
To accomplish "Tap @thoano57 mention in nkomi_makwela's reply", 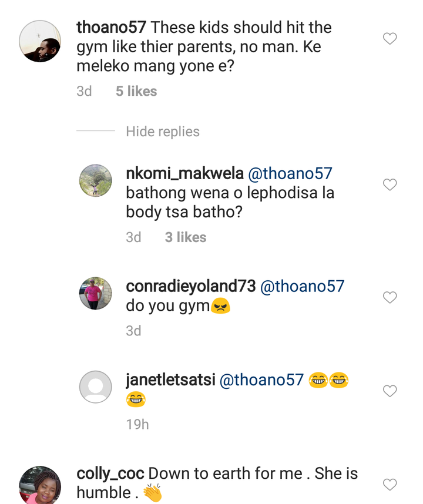I will [x=291, y=173].
